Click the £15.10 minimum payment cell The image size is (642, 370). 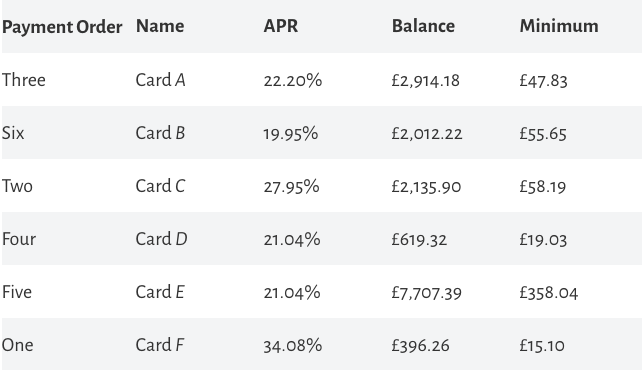[x=542, y=345]
